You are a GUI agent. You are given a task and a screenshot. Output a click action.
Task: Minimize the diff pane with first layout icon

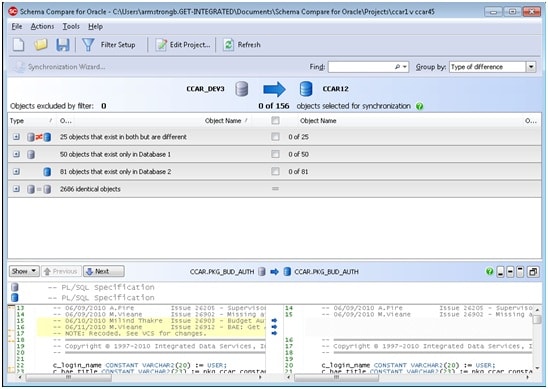[500, 272]
